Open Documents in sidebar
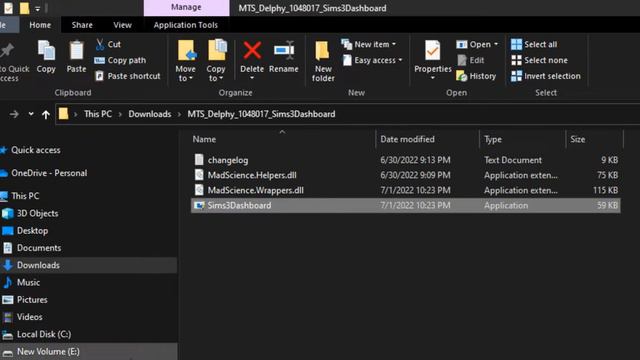Viewport: 640px width, 360px height. (x=39, y=248)
